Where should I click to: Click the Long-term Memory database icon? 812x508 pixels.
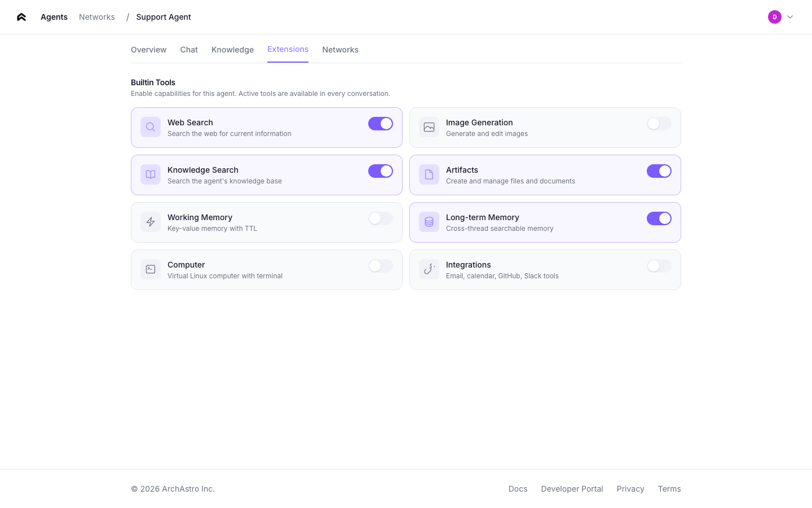429,222
